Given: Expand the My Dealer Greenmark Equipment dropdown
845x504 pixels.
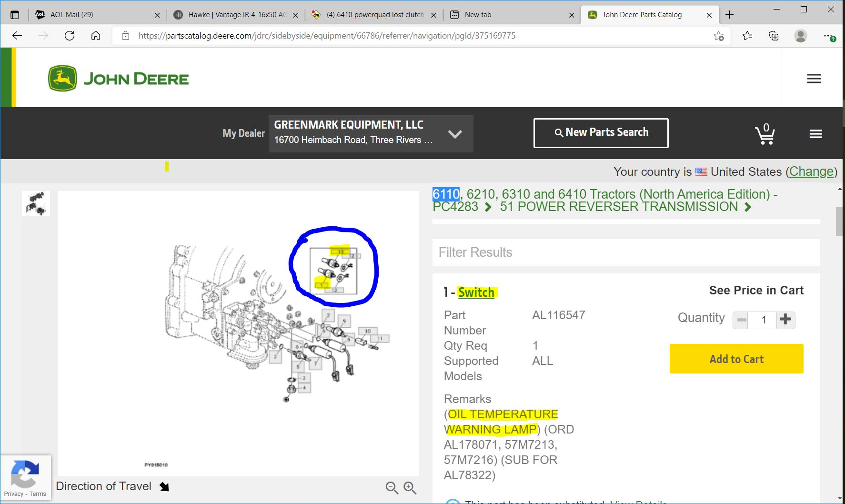Looking at the screenshot, I should tap(371, 133).
